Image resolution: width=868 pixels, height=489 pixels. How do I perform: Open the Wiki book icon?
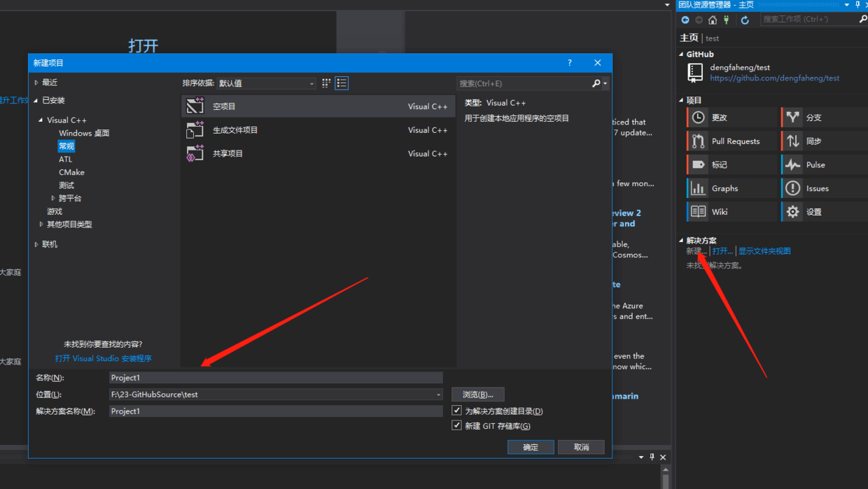coord(698,212)
